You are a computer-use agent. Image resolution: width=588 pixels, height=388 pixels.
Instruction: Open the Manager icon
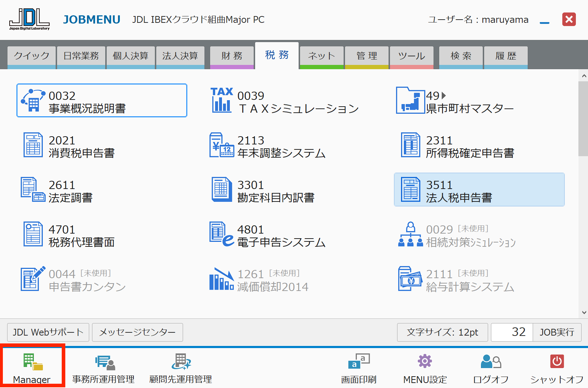coord(32,362)
